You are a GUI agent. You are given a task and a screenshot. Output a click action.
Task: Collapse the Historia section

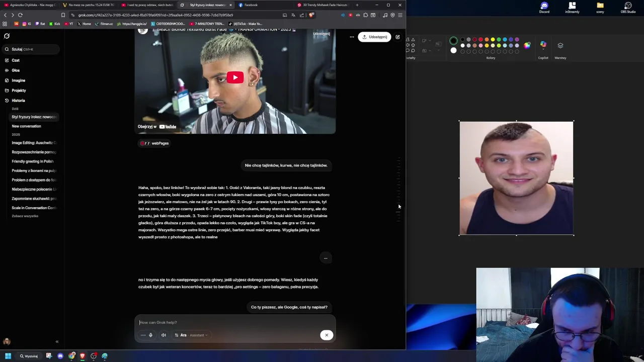tap(18, 101)
